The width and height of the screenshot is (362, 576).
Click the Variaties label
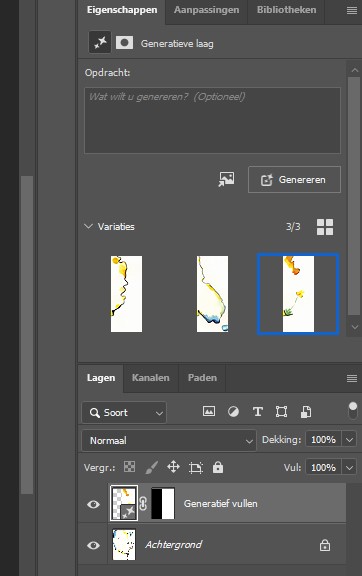point(116,227)
